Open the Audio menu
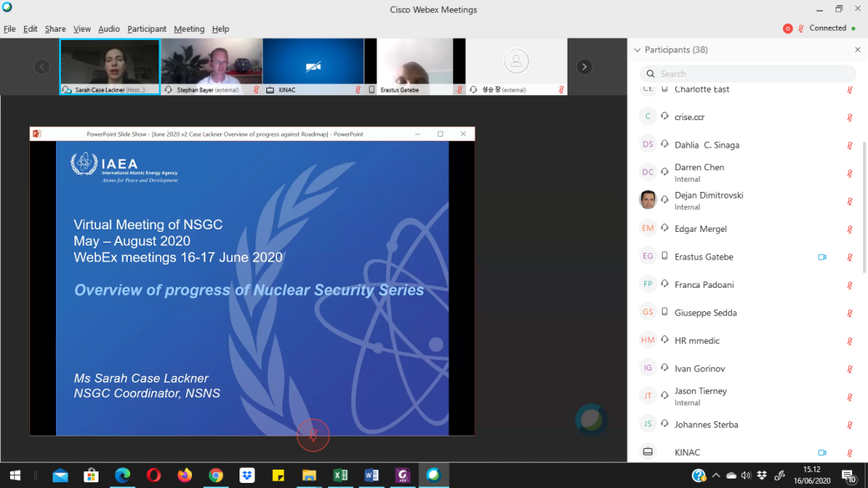Screen dimensions: 868x488 tap(108, 28)
